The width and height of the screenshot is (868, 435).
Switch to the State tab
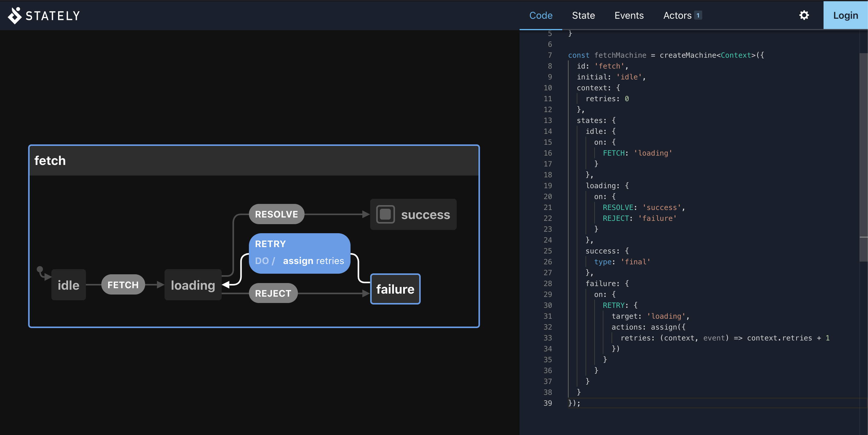coord(583,15)
